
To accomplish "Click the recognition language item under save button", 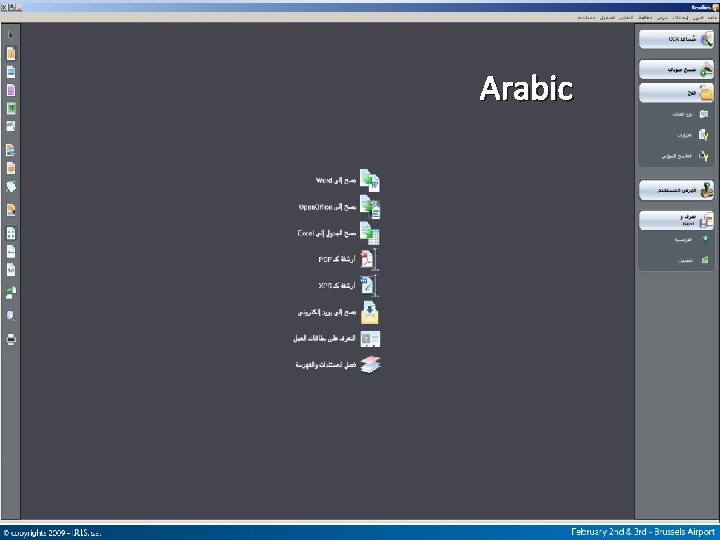I will tap(691, 240).
